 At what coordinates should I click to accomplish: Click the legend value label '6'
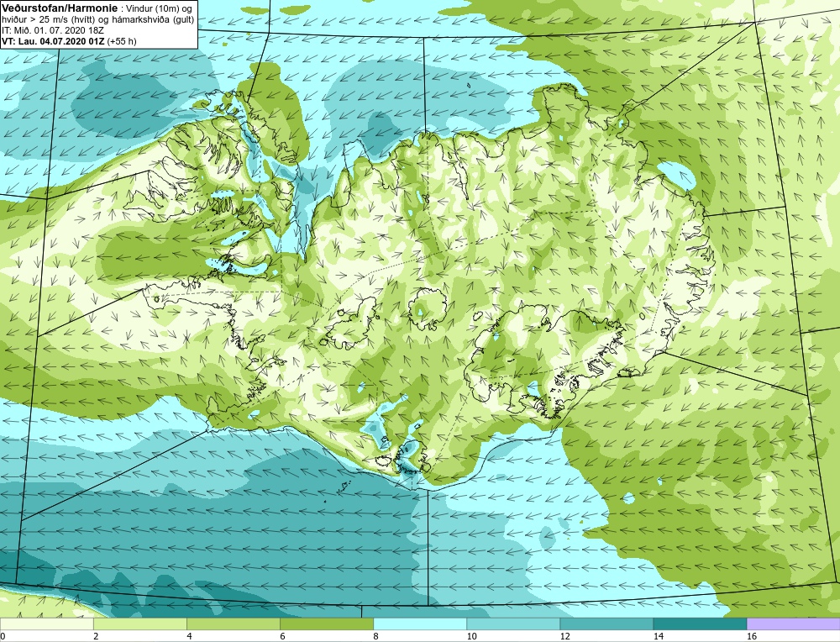[x=282, y=636]
